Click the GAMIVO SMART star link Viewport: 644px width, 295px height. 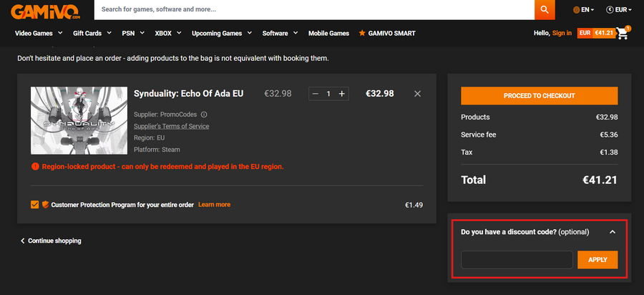[387, 33]
